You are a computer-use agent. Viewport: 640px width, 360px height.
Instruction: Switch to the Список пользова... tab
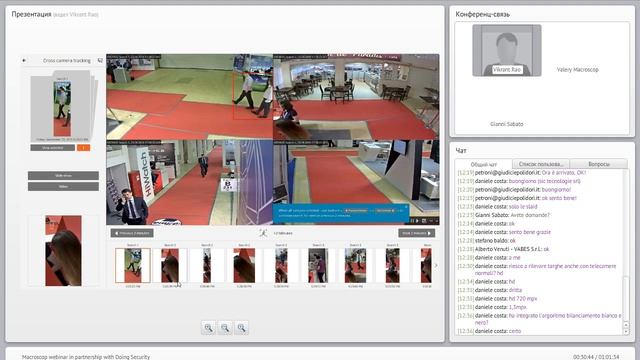point(541,164)
